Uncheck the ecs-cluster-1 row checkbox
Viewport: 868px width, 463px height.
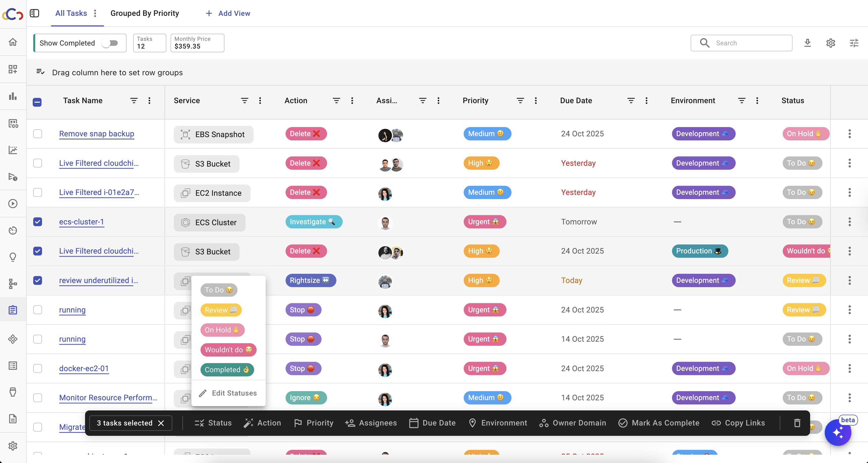point(38,222)
